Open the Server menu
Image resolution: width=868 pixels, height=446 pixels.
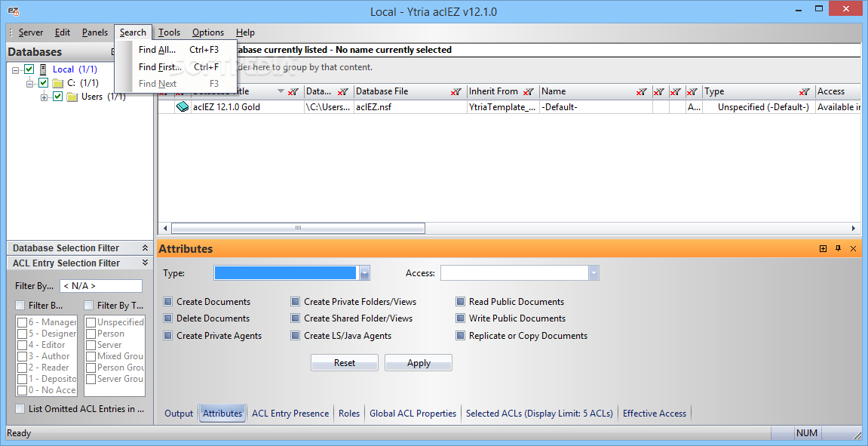pos(31,32)
